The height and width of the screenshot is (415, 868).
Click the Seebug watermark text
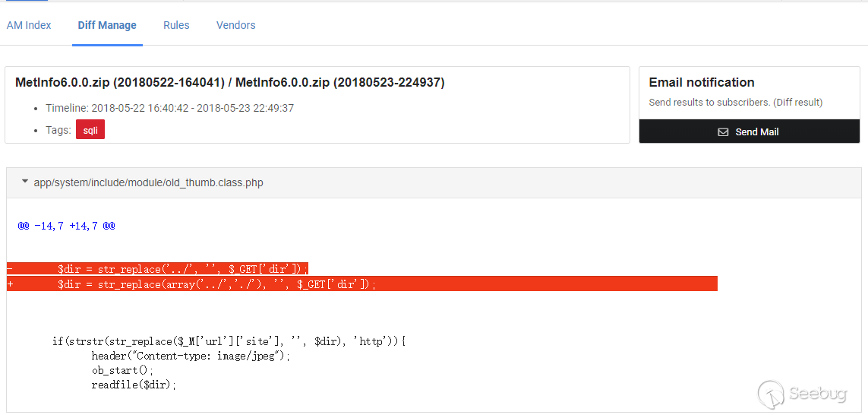coord(818,394)
